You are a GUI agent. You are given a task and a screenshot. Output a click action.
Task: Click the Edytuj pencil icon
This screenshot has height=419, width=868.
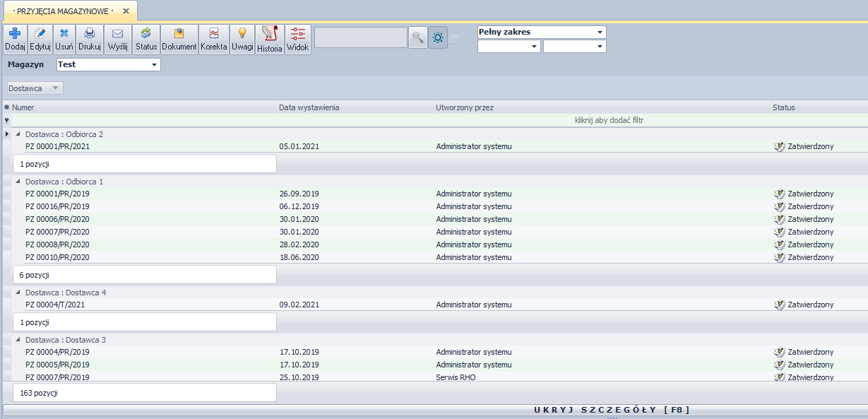coord(40,40)
